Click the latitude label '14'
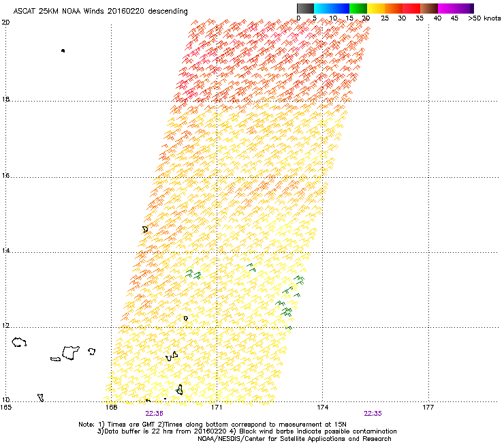 (5, 250)
